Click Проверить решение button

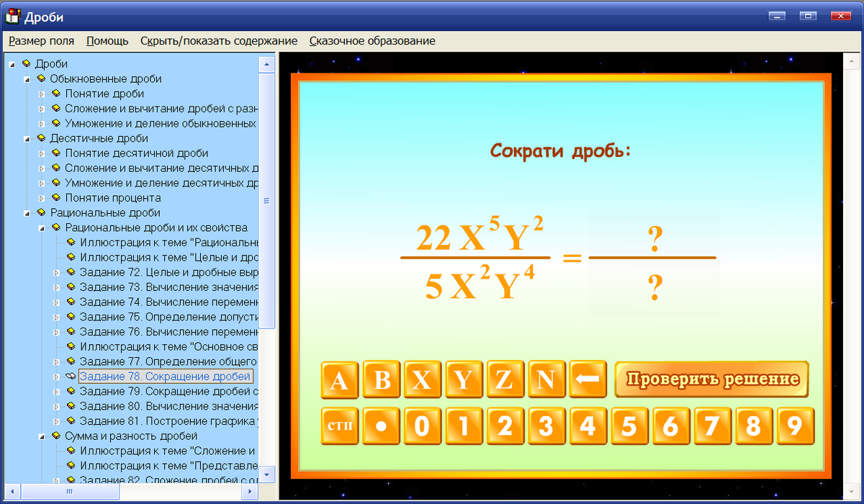point(712,379)
